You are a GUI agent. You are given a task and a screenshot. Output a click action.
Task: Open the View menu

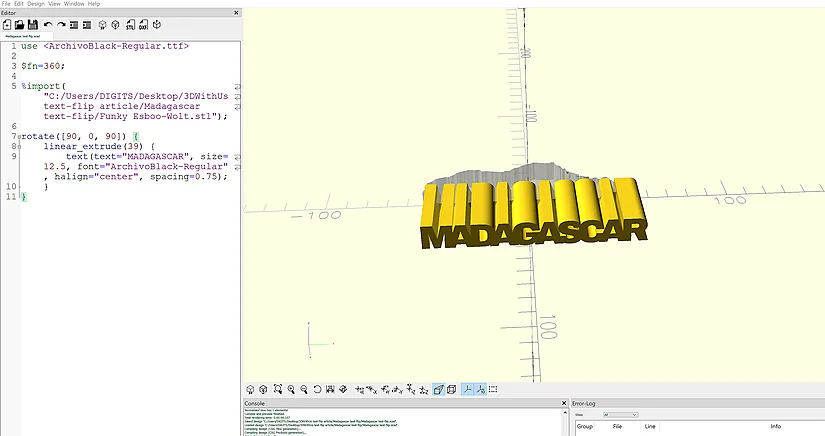coord(54,4)
